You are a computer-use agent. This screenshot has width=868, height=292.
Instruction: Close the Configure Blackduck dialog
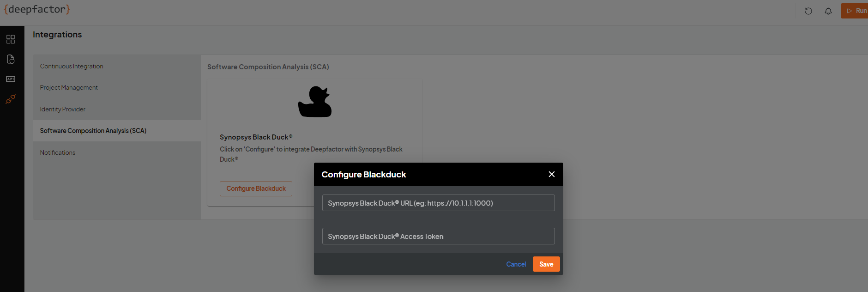(552, 174)
